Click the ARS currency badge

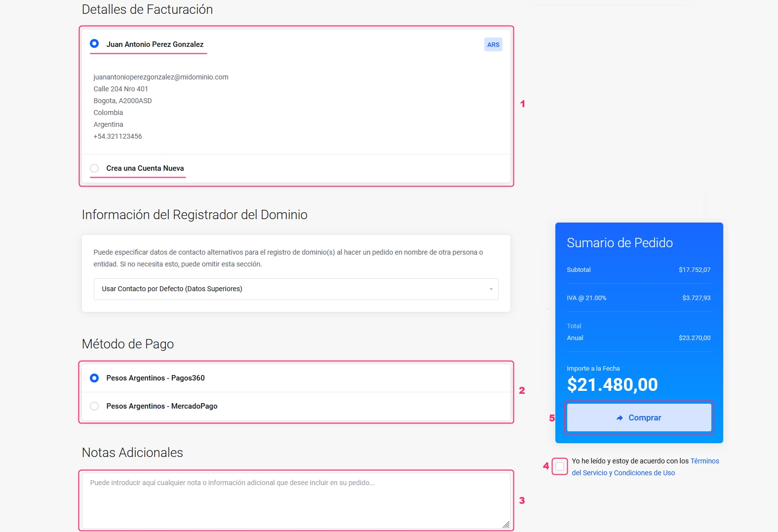coord(493,44)
